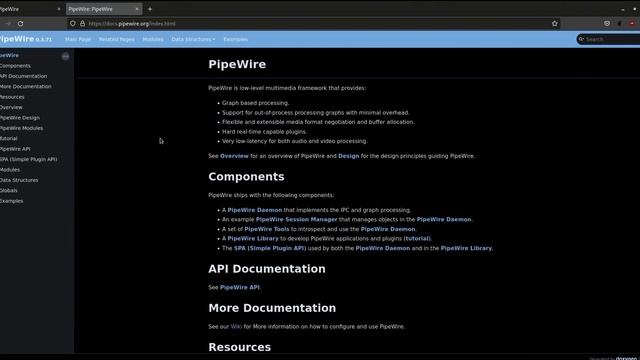Image resolution: width=640 pixels, height=360 pixels.
Task: Select Globals in the sidebar tree
Action: (x=9, y=190)
